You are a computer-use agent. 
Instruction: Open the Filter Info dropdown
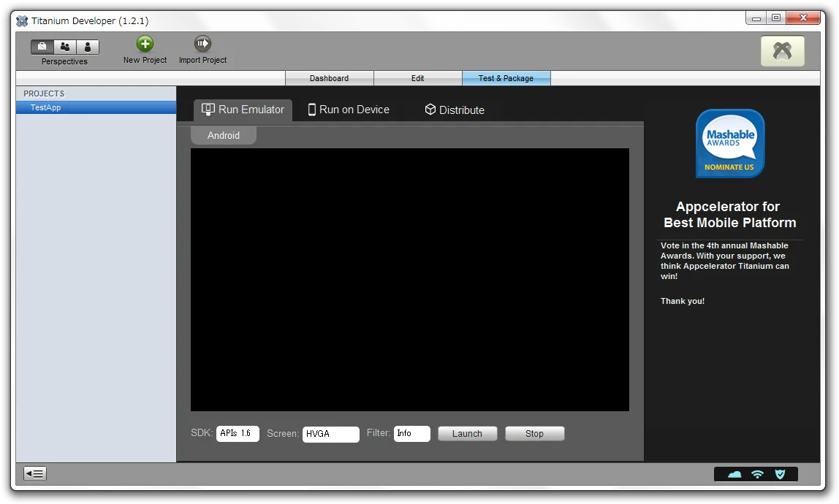(x=411, y=434)
